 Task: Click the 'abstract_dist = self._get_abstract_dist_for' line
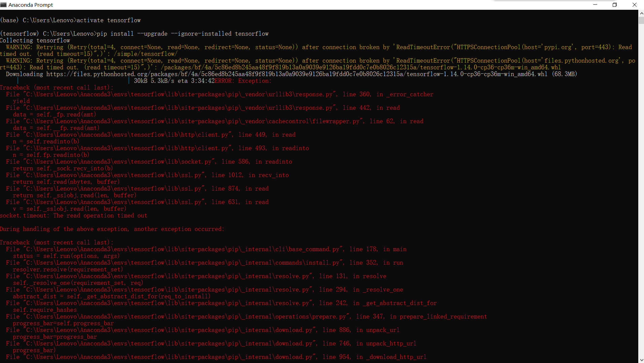112,296
